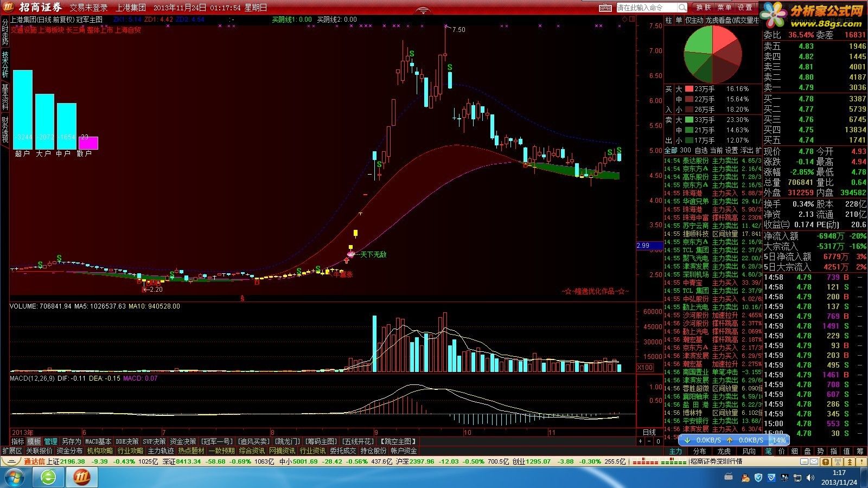Image resolution: width=868 pixels, height=488 pixels.
Task: Open the 扩展区 tab
Action: coord(12,451)
